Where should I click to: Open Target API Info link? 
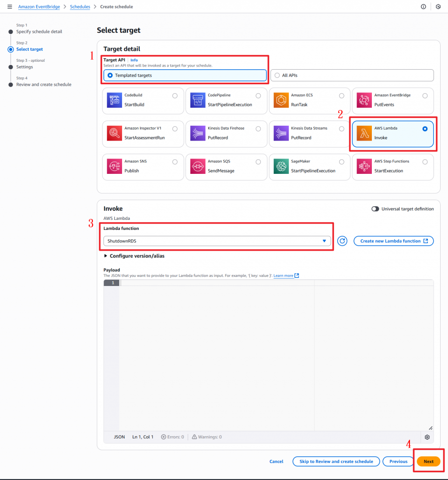(x=134, y=60)
